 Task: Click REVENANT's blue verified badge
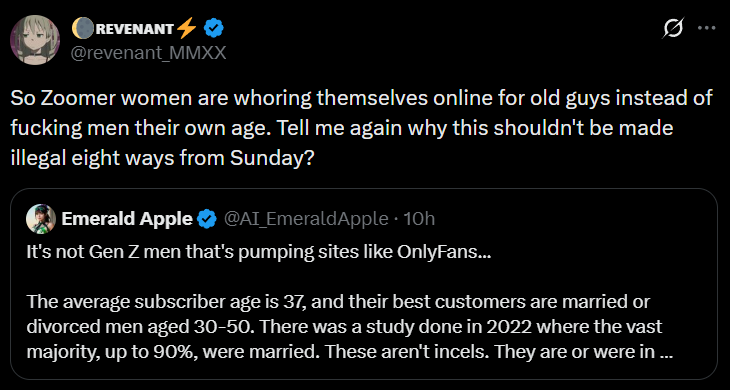click(215, 29)
